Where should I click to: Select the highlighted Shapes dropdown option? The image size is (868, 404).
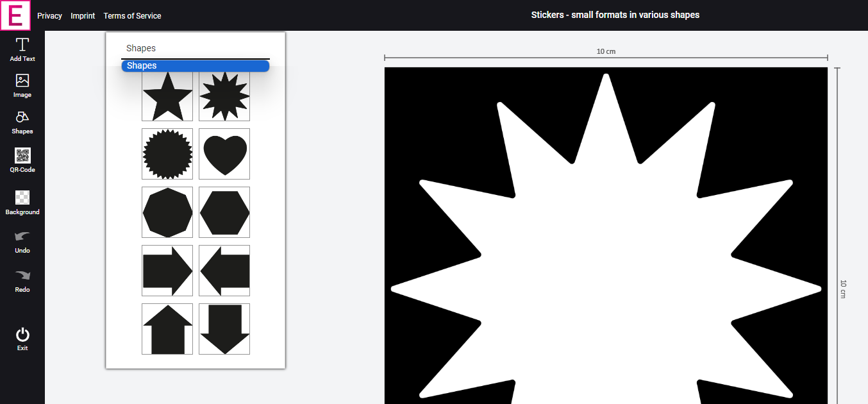tap(196, 65)
